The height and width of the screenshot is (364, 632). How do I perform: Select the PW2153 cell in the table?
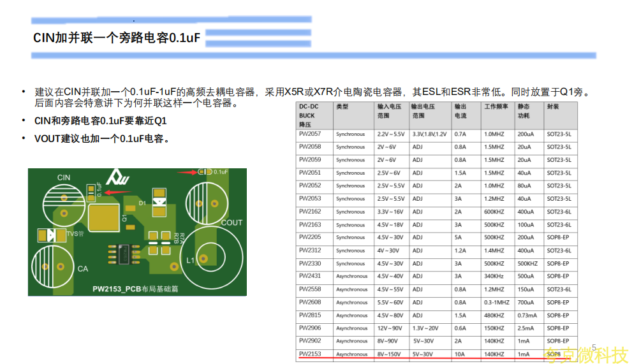point(311,354)
